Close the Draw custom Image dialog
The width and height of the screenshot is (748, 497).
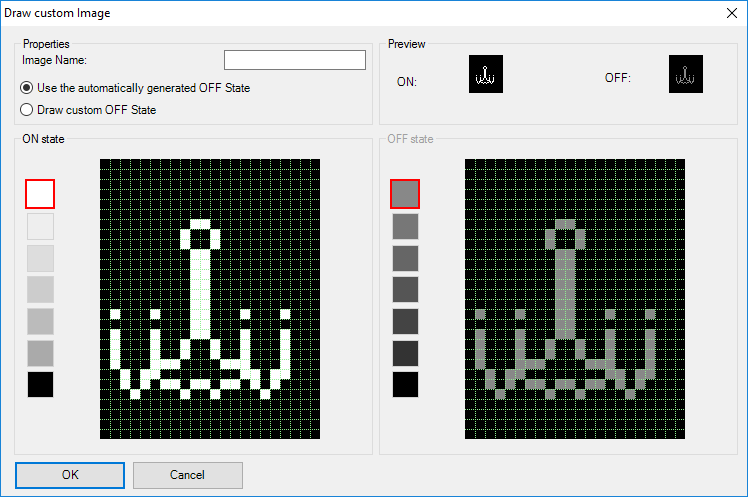(x=728, y=13)
